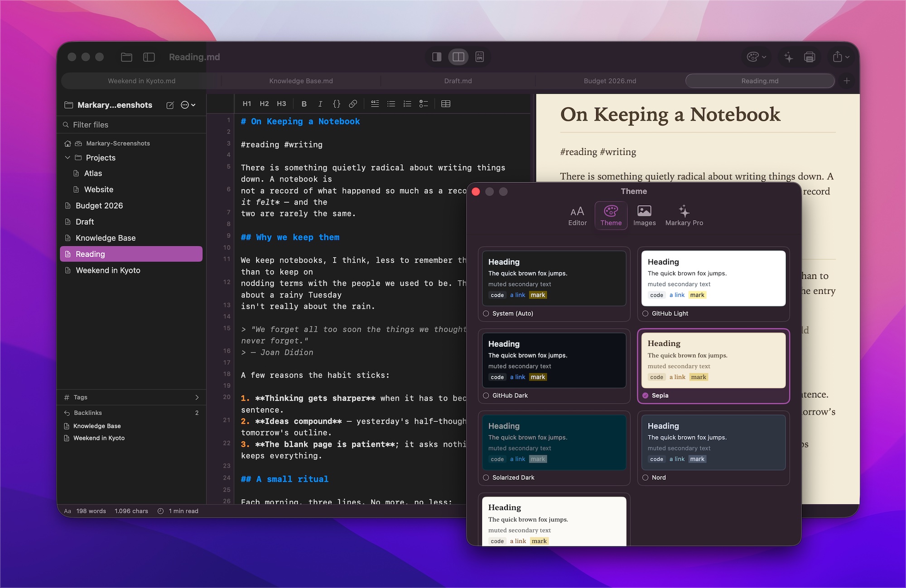Select the System (Auto) theme radio button
Image resolution: width=906 pixels, height=588 pixels.
click(486, 313)
